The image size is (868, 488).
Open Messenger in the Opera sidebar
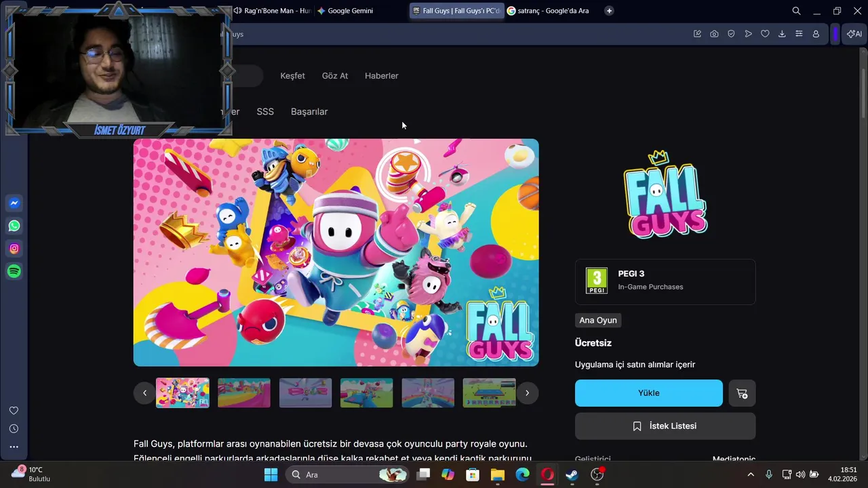[x=14, y=203]
